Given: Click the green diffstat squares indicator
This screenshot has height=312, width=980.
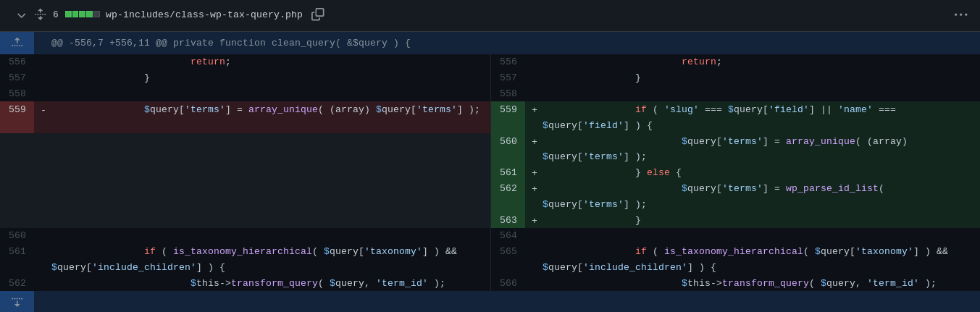Looking at the screenshot, I should 82,14.
